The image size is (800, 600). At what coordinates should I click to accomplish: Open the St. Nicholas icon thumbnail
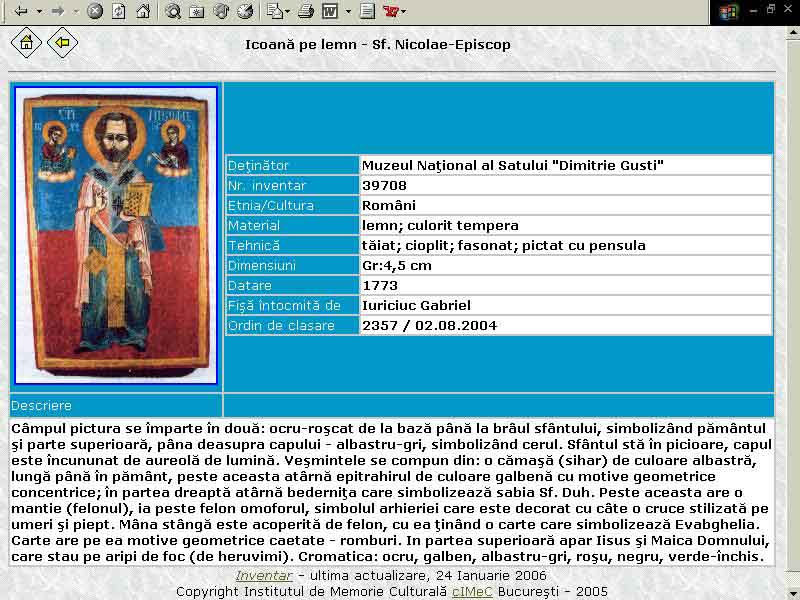(116, 235)
